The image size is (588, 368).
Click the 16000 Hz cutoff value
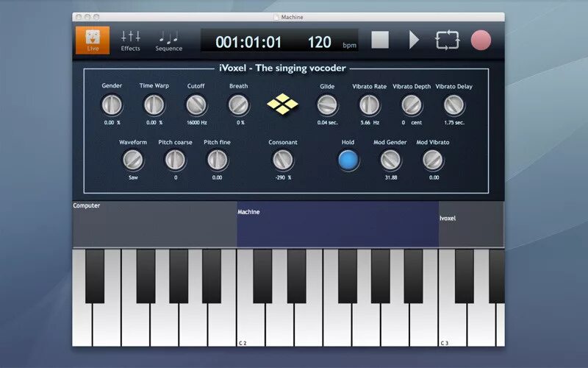[x=197, y=123]
